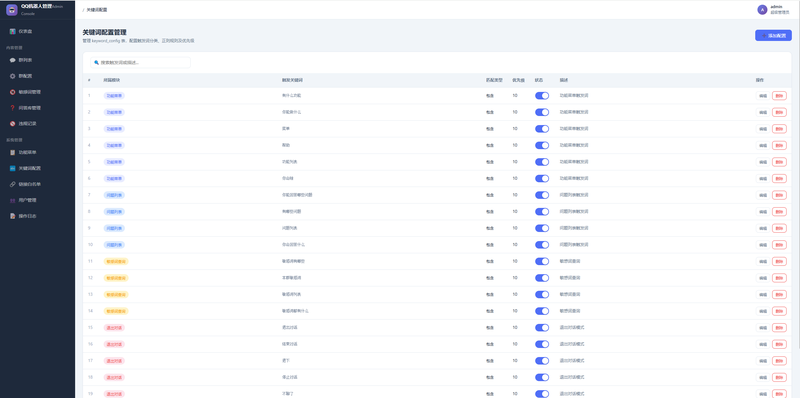Click edit button for row 8
This screenshot has width=800, height=398.
point(763,212)
